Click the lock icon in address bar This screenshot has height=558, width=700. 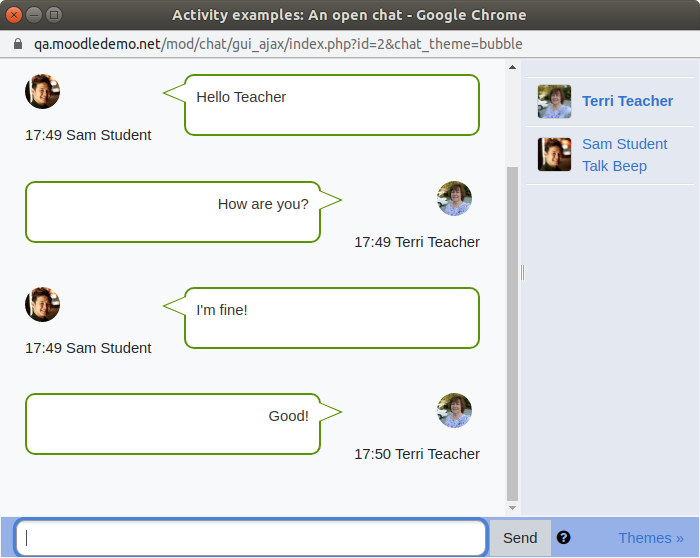coord(18,44)
